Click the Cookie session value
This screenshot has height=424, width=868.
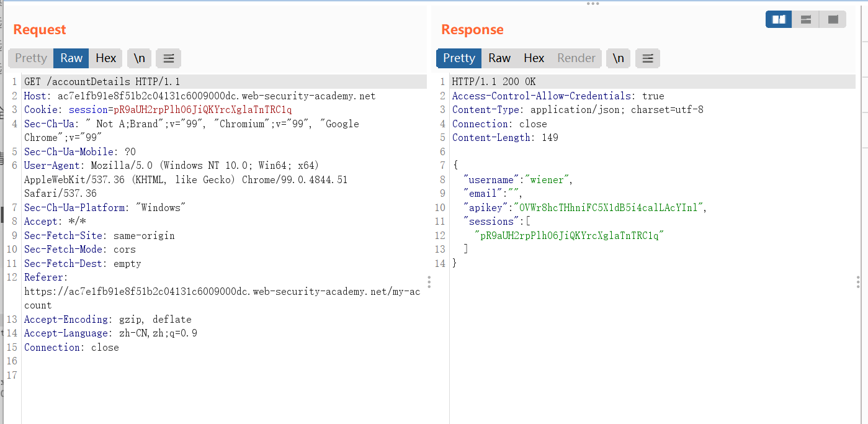[x=203, y=110]
